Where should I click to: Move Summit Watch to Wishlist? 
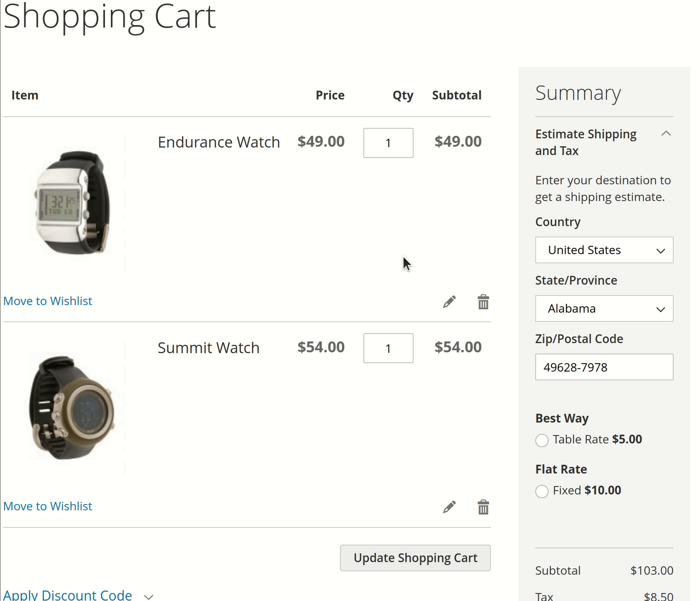coord(48,506)
